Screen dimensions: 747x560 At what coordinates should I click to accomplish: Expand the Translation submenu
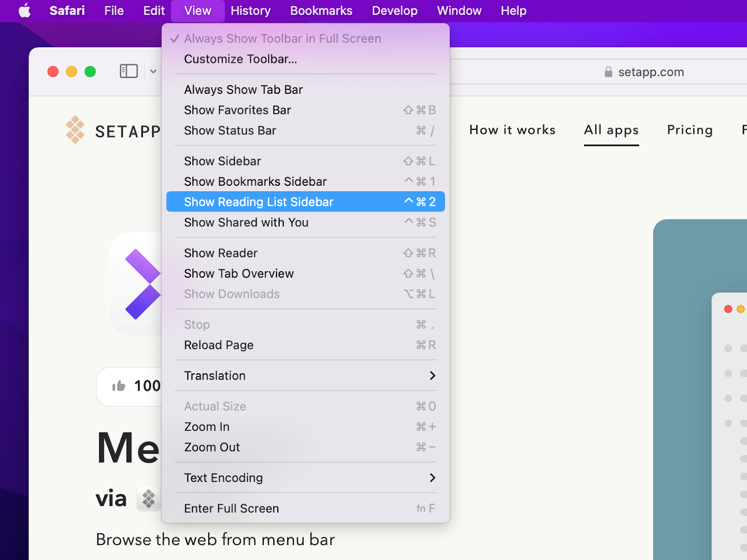click(215, 376)
